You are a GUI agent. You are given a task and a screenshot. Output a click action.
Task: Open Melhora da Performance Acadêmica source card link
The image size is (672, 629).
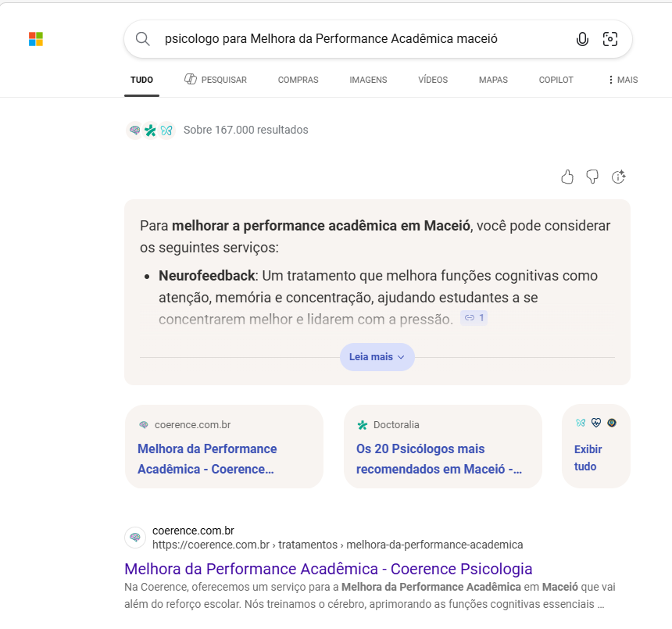[207, 459]
